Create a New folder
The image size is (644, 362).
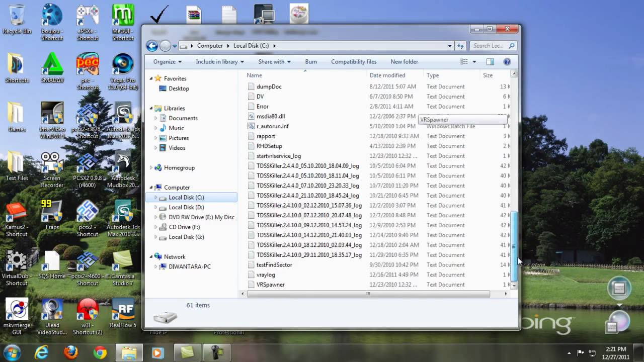tap(404, 62)
